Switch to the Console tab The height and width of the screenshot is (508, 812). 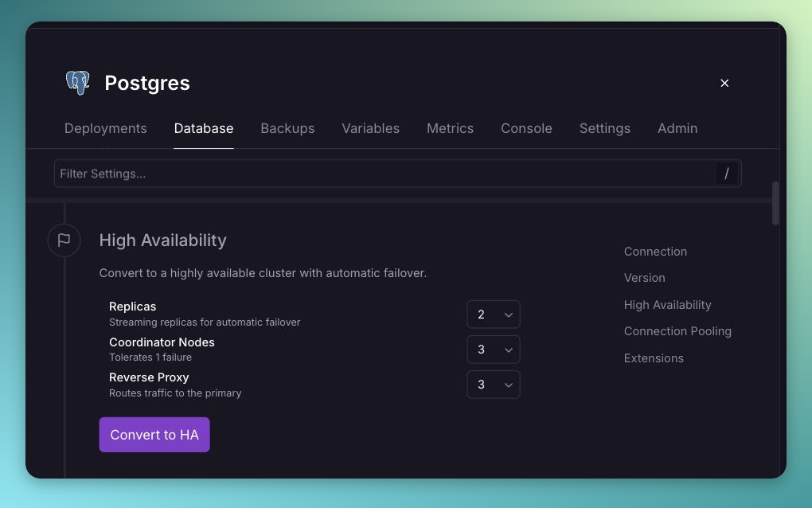(526, 128)
